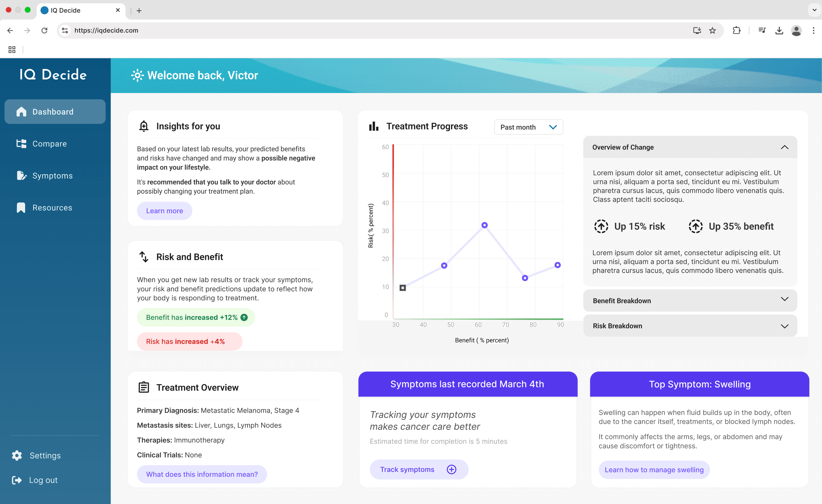Bookmark page with the star icon
This screenshot has width=822, height=504.
click(x=712, y=30)
